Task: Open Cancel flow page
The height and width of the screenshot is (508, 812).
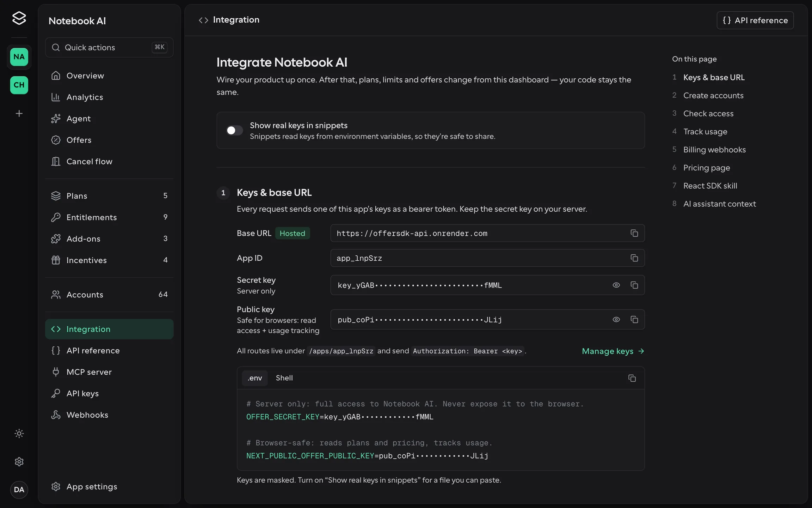Action: coord(109,161)
